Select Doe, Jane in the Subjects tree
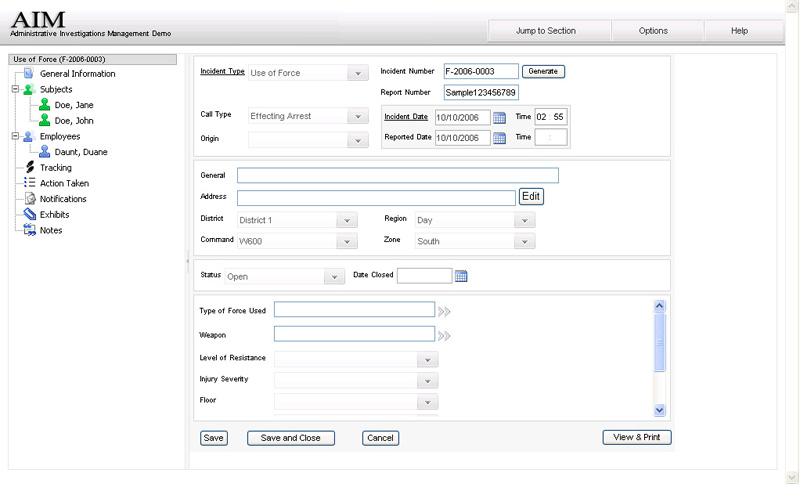The width and height of the screenshot is (800, 484). 73,105
